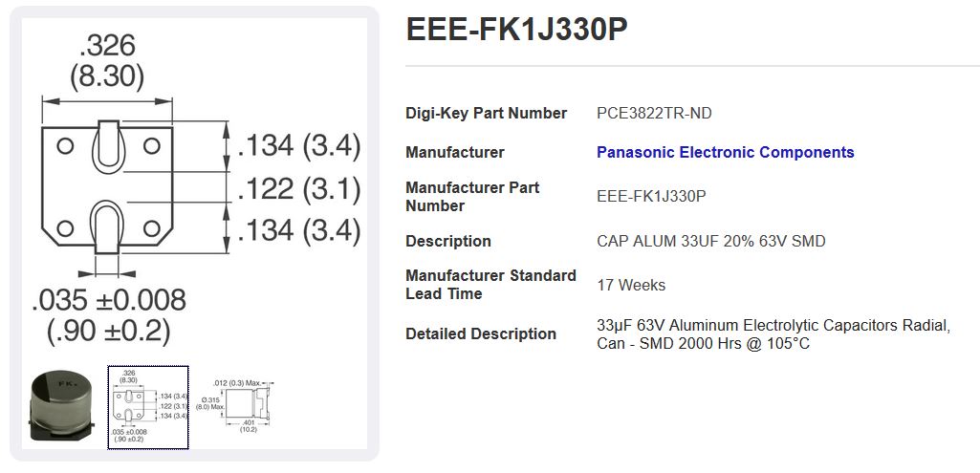
Task: Click the .122 (3.1) dimension label
Action: click(x=297, y=189)
